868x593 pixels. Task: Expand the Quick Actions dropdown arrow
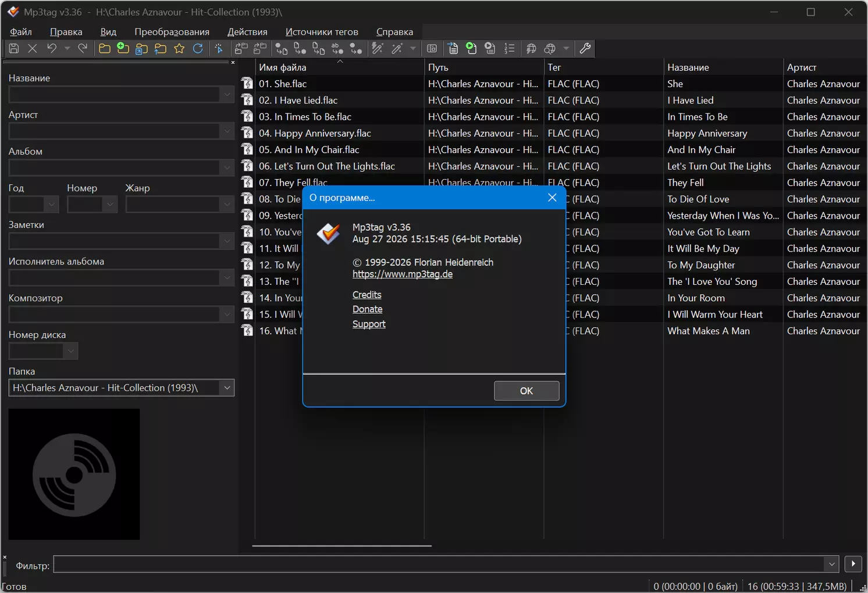tap(412, 49)
